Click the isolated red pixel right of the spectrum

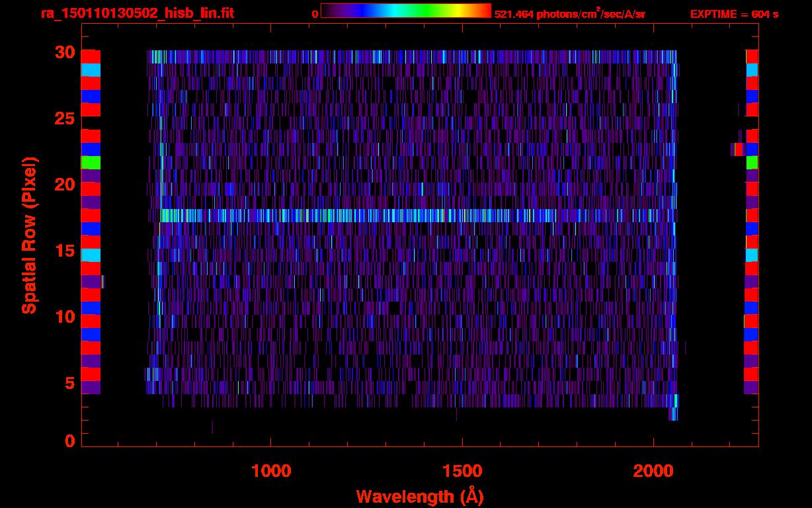(x=739, y=149)
